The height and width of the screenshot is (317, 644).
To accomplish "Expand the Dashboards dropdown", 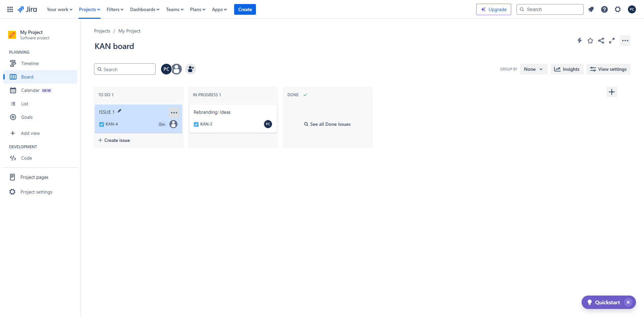I will tap(145, 9).
